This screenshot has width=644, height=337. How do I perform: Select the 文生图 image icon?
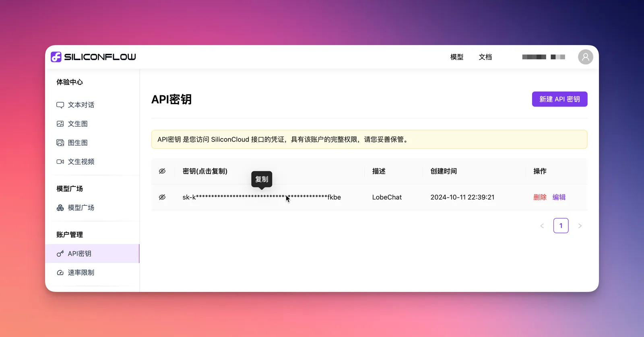60,124
